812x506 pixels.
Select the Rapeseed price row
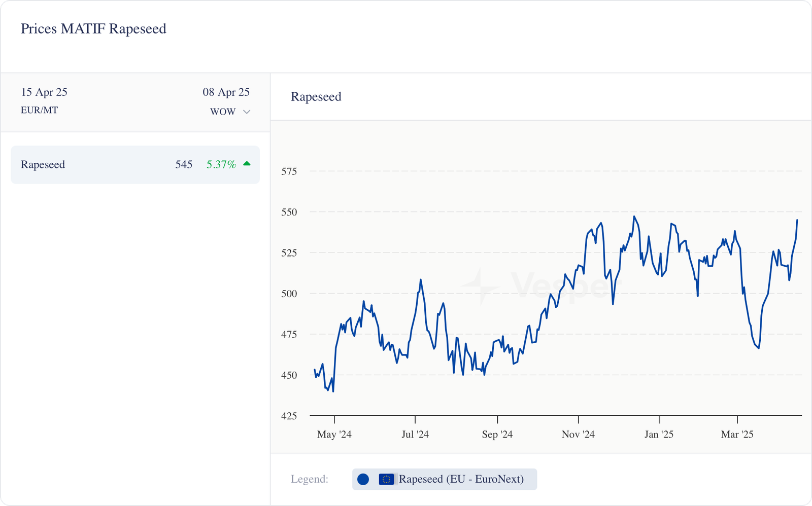tap(135, 165)
